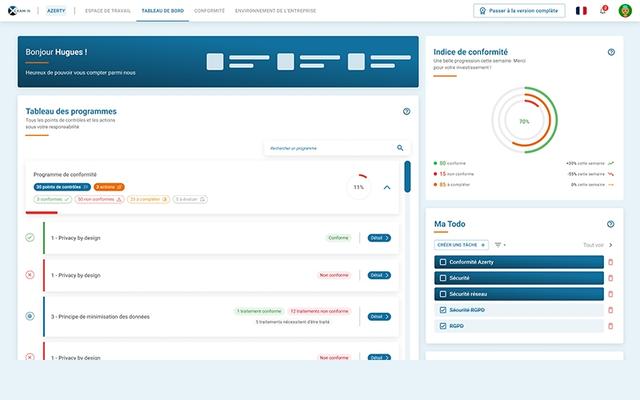Open the French flag language selector
Viewport: 640px width, 400px height.
click(x=581, y=10)
